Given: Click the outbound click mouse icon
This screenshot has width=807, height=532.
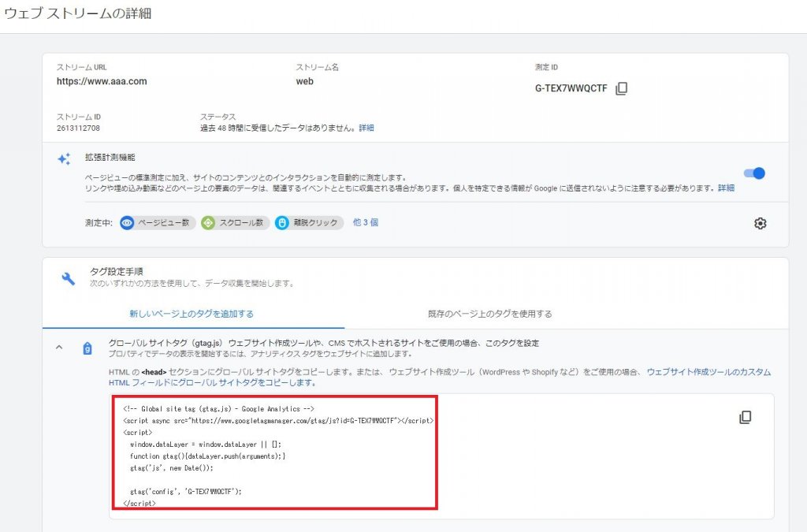Looking at the screenshot, I should [281, 223].
